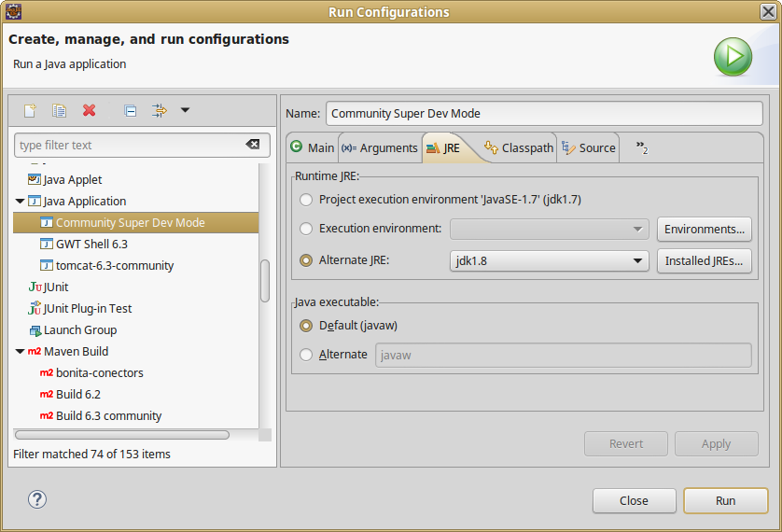Select the Java Applet entry

click(x=73, y=179)
